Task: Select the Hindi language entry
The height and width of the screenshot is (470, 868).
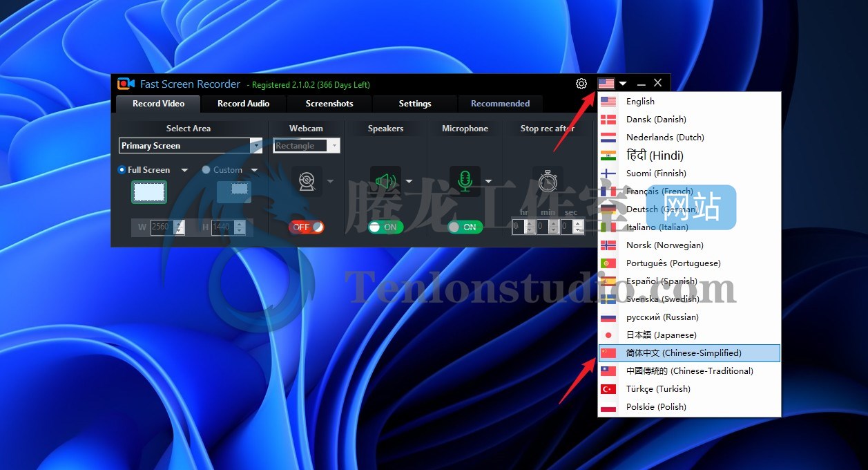Action: pos(689,156)
